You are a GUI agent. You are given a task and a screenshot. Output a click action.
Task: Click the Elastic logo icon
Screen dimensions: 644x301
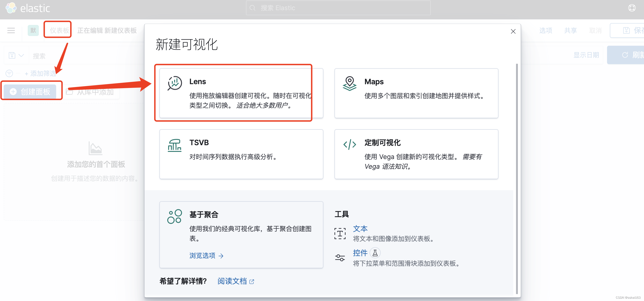pos(11,8)
